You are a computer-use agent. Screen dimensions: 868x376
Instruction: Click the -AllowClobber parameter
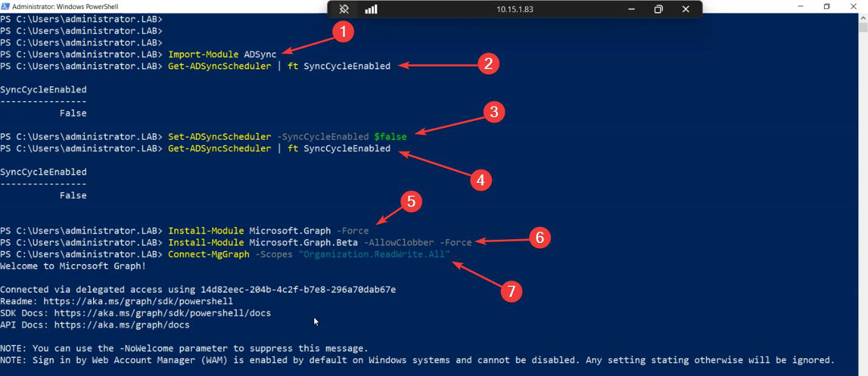[x=399, y=242]
